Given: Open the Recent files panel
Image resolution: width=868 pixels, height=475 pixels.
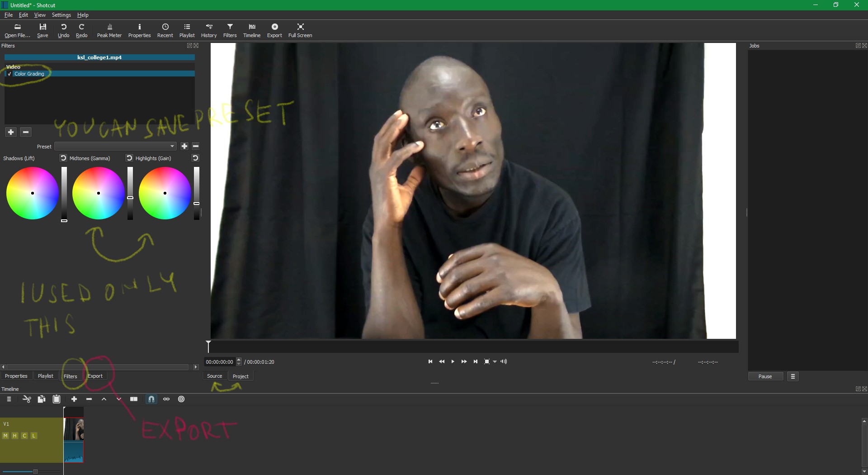Looking at the screenshot, I should pyautogui.click(x=165, y=30).
